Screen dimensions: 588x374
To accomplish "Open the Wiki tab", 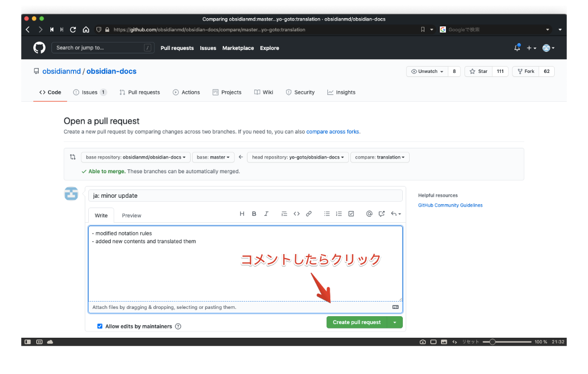I will point(264,92).
